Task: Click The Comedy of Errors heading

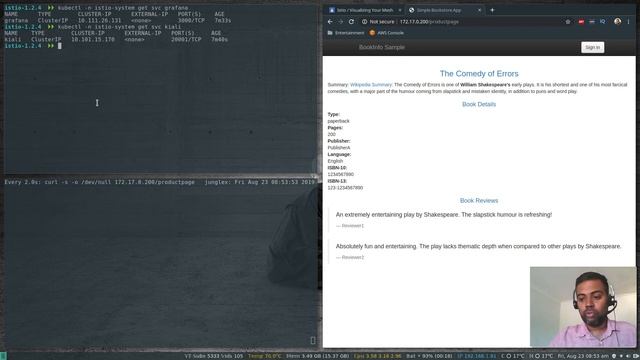Action: tap(479, 73)
